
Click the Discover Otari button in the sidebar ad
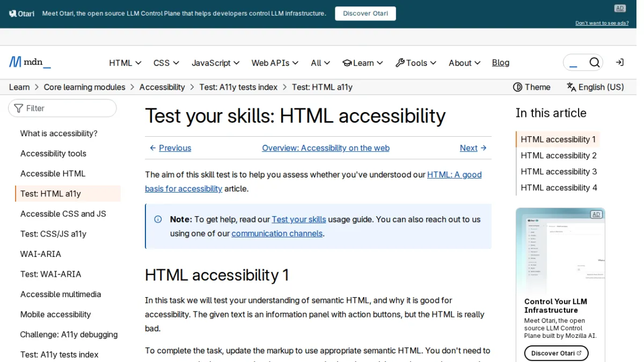point(557,353)
